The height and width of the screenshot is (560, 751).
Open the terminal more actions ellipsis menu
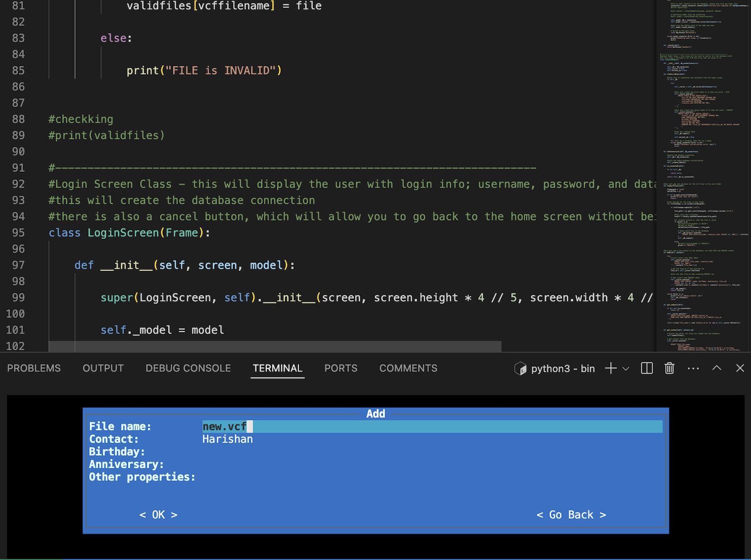(693, 368)
